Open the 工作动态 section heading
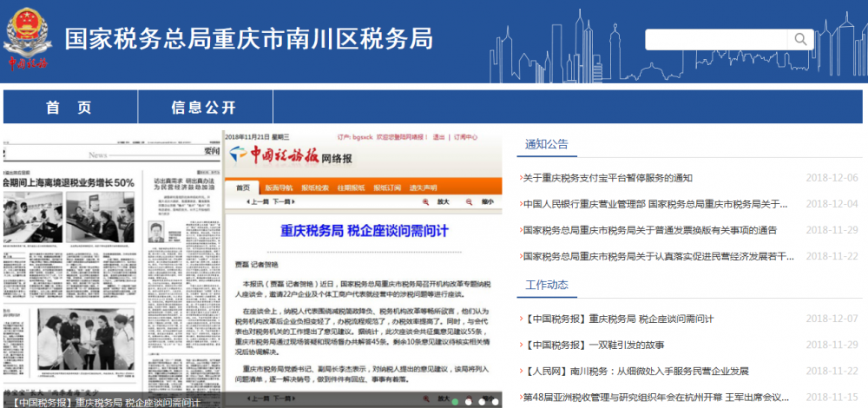The height and width of the screenshot is (408, 868). click(x=547, y=285)
